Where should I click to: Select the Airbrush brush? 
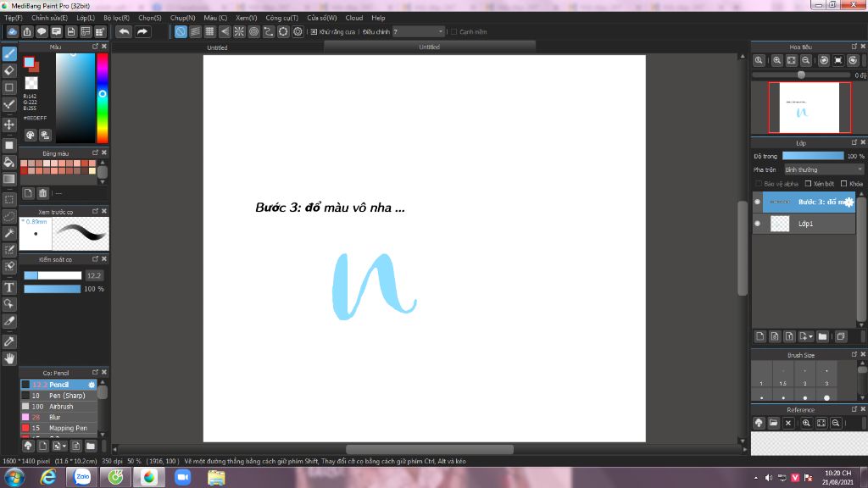(58, 406)
